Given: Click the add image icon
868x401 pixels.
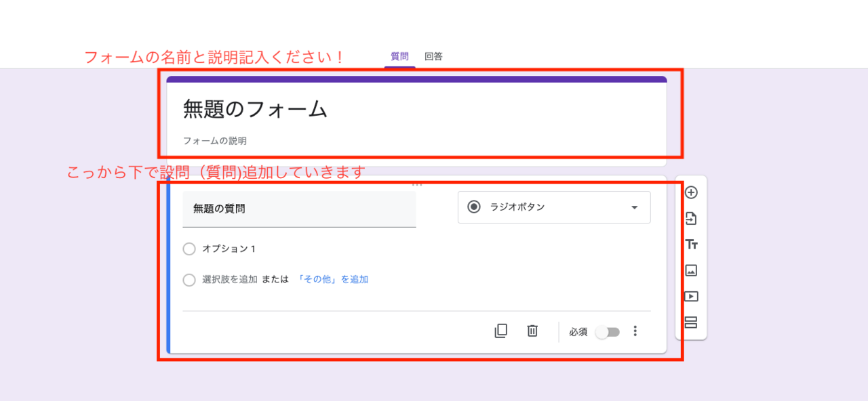Looking at the screenshot, I should coord(691,270).
